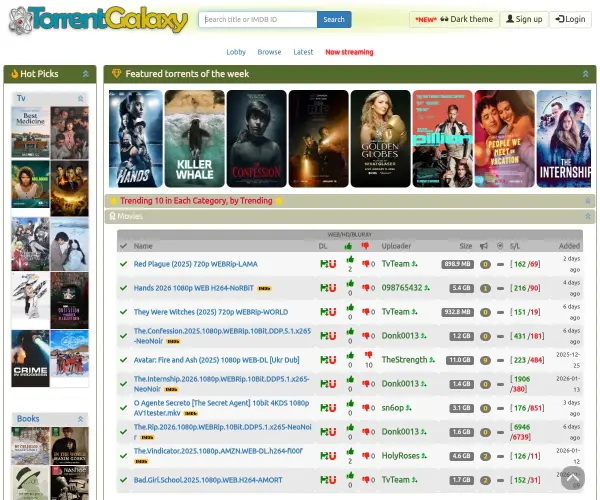Open the Browse menu item

[269, 52]
